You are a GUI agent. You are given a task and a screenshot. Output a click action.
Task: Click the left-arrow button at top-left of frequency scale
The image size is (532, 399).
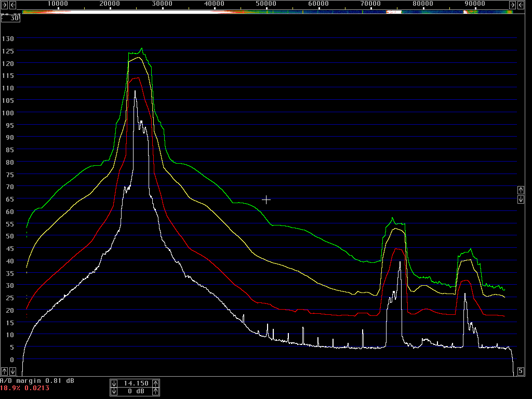pyautogui.click(x=12, y=5)
